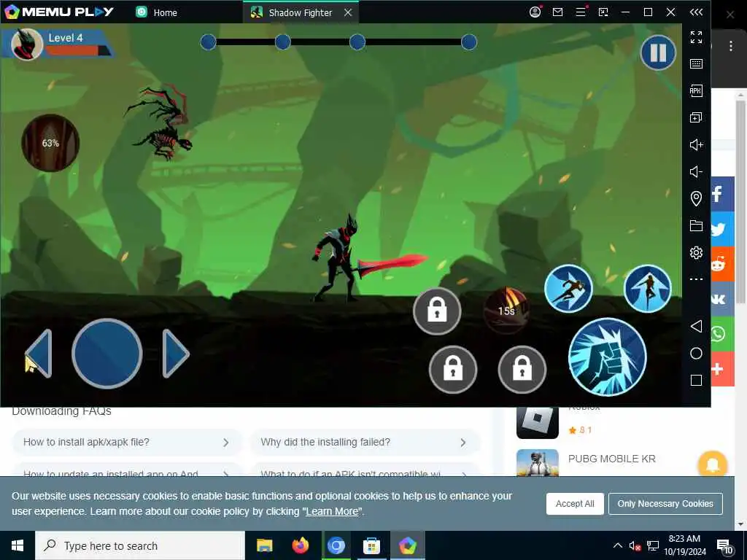This screenshot has height=560, width=747.
Task: Tap the upper locked skill slot
Action: pos(437,311)
